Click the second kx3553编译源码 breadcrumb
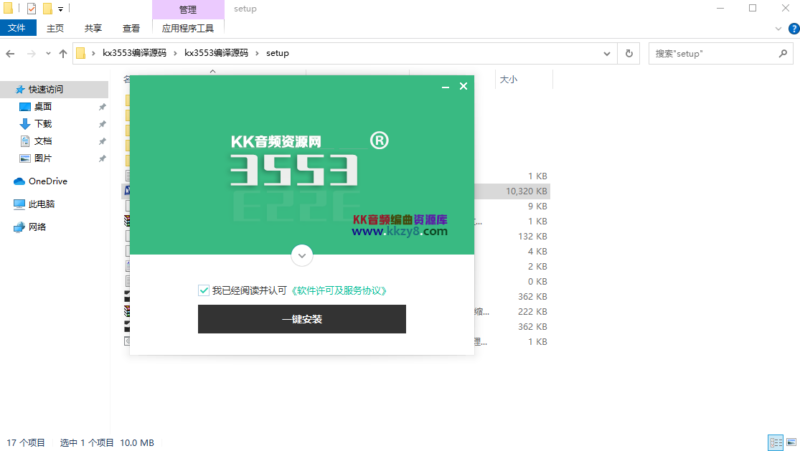Viewport: 800px width, 451px height. pos(216,53)
